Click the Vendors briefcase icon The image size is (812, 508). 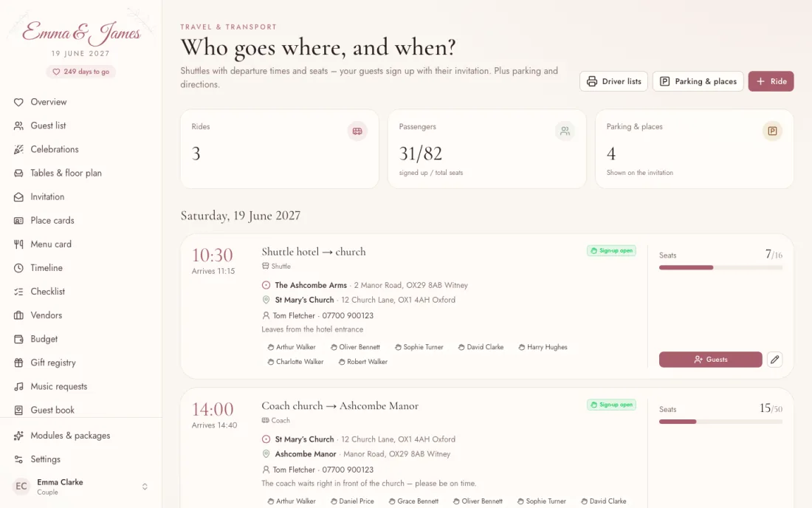tap(18, 315)
